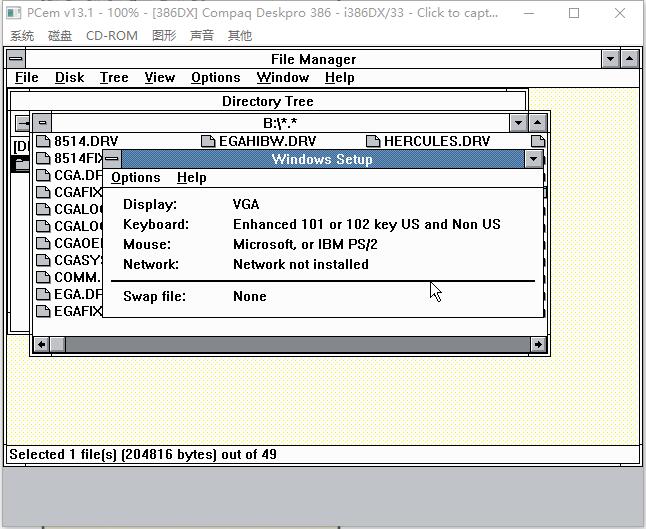Screen dimensions: 646x529
Task: Open the Tree menu
Action: point(114,77)
